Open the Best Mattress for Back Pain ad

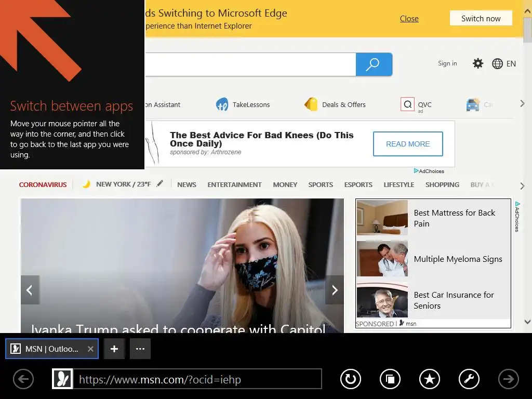click(x=454, y=218)
